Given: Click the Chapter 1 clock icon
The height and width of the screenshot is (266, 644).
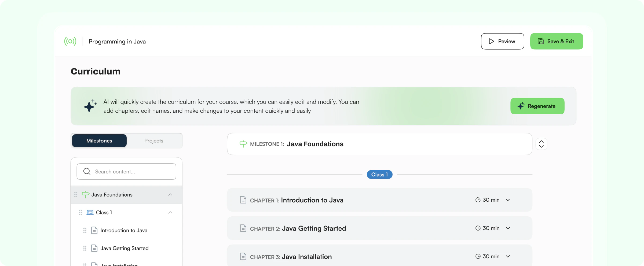Looking at the screenshot, I should pyautogui.click(x=478, y=200).
